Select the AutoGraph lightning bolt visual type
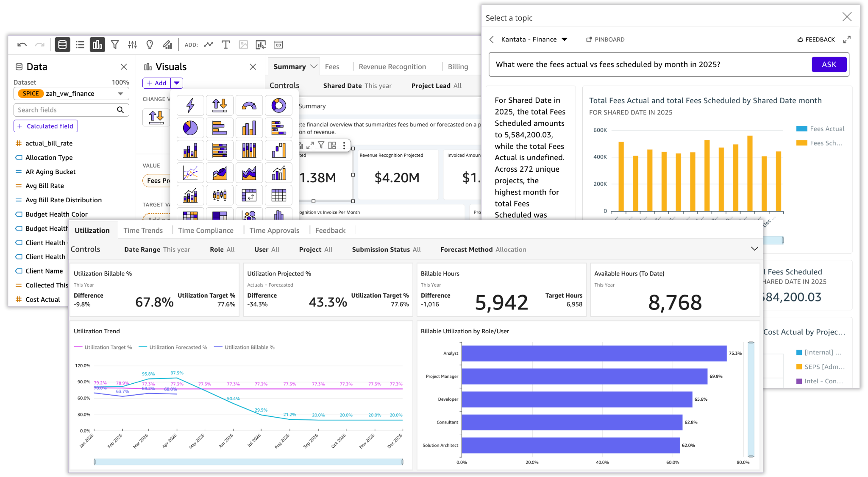 190,105
